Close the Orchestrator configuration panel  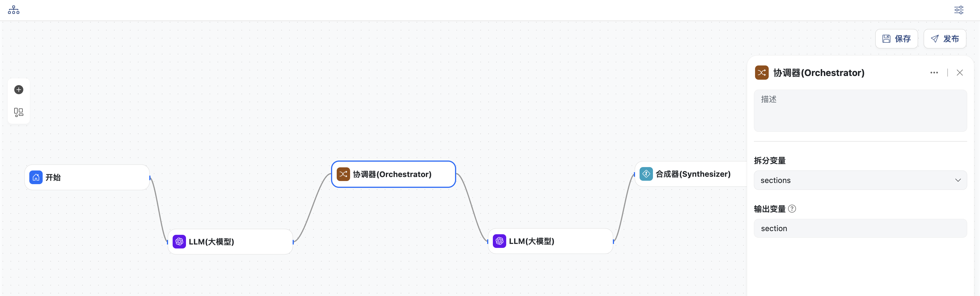tap(960, 72)
